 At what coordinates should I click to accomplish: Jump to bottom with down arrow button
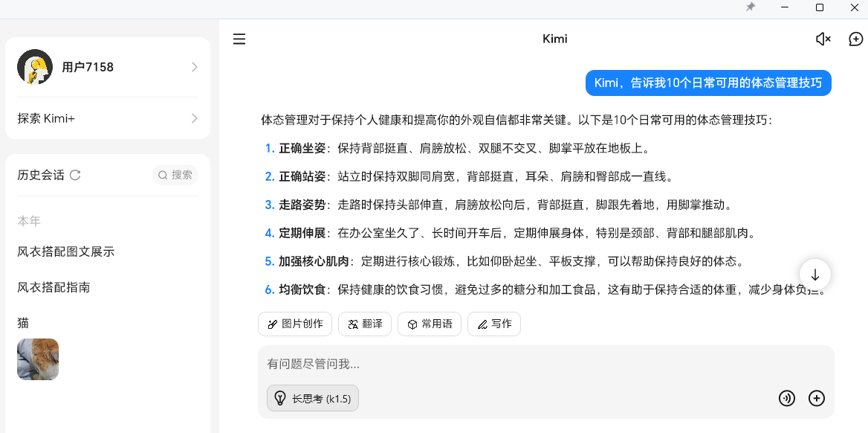[x=814, y=275]
